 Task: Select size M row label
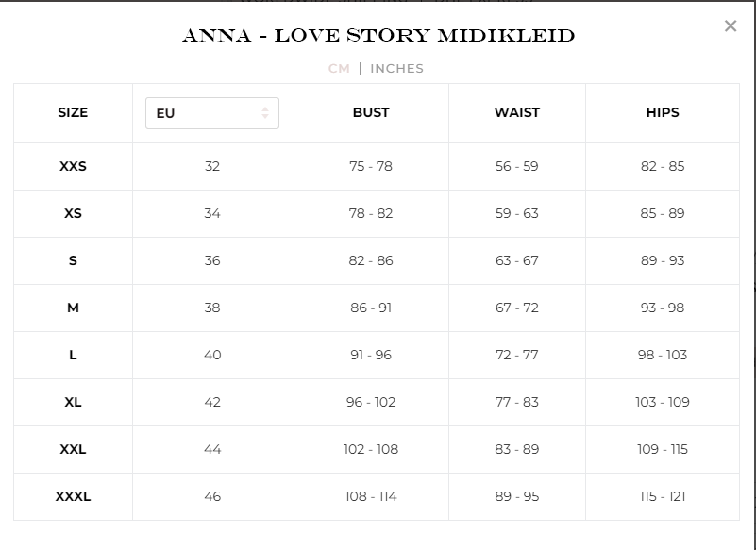(x=73, y=308)
